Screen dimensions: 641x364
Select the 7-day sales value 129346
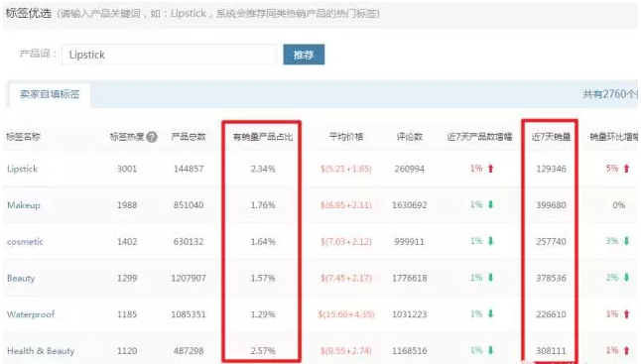tap(551, 169)
